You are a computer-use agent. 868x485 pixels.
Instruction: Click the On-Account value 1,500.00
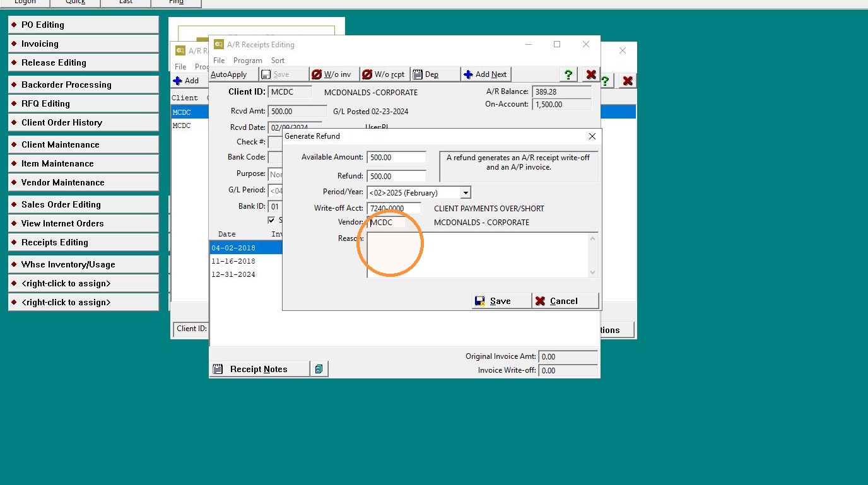pos(561,104)
